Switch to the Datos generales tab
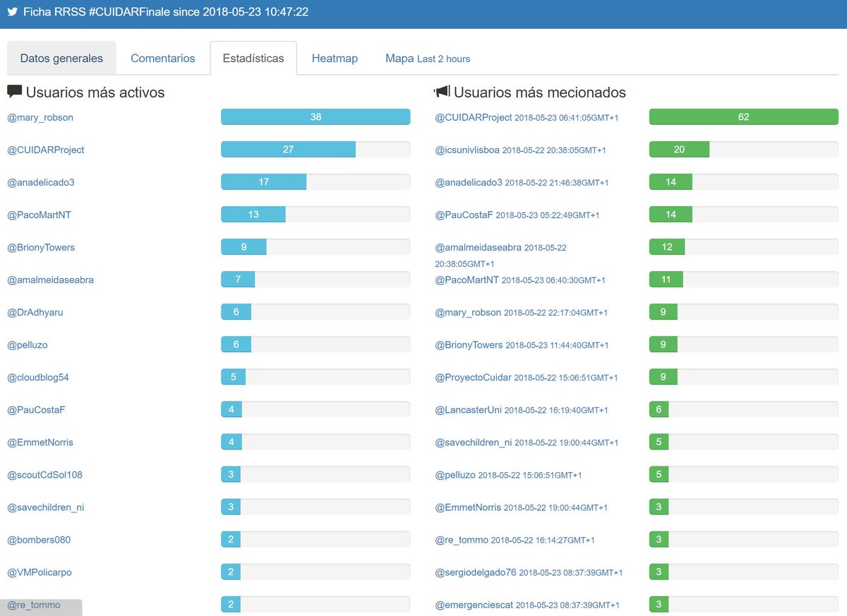 [61, 58]
